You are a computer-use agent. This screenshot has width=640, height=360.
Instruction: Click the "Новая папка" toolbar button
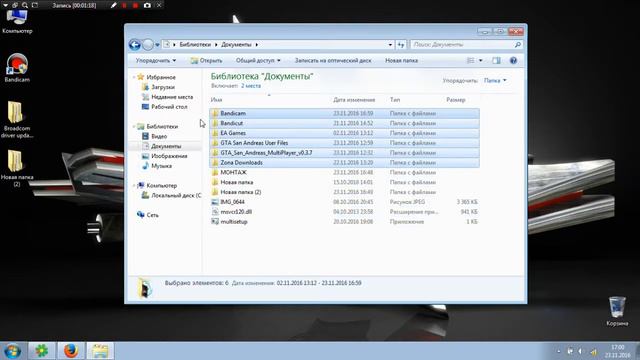pyautogui.click(x=402, y=60)
